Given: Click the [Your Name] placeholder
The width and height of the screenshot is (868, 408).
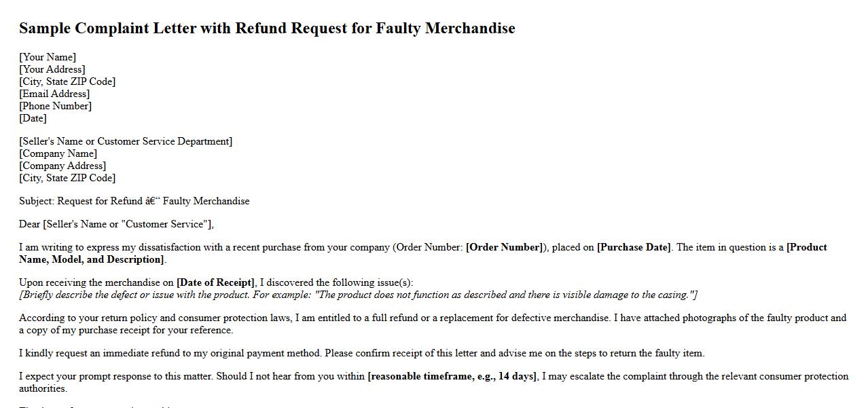Looking at the screenshot, I should point(48,57).
